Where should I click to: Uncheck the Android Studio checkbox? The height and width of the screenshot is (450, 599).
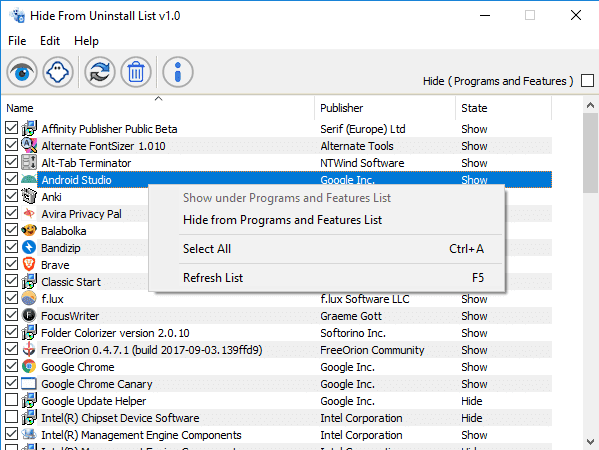click(x=11, y=179)
